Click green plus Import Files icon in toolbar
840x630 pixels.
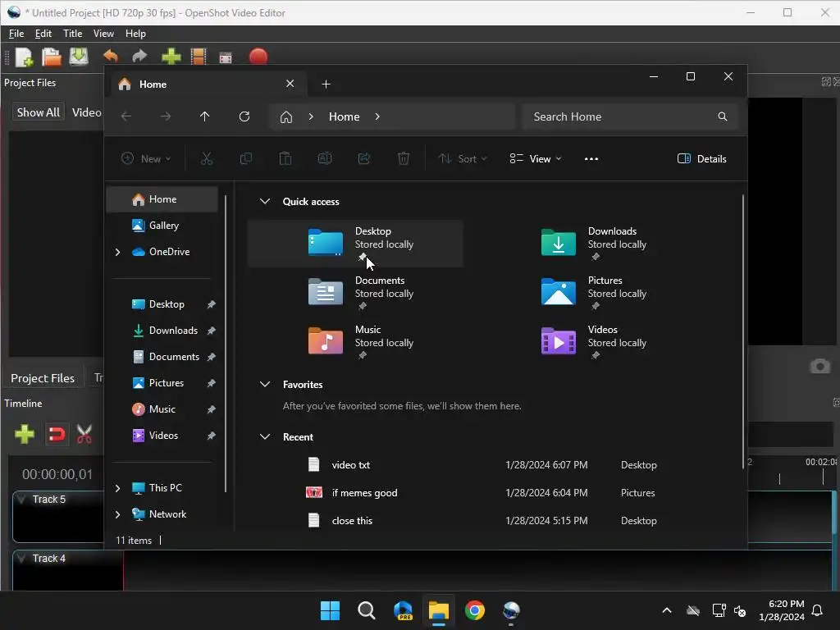click(171, 57)
